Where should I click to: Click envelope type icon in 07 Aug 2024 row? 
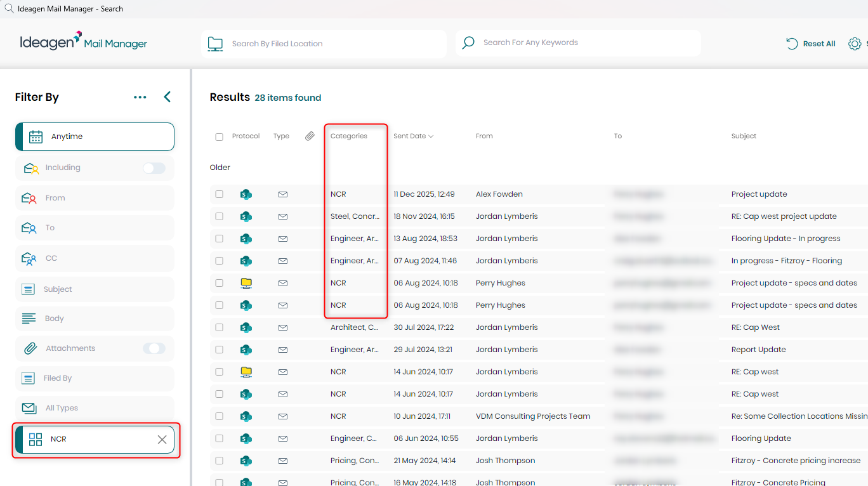[x=283, y=261]
